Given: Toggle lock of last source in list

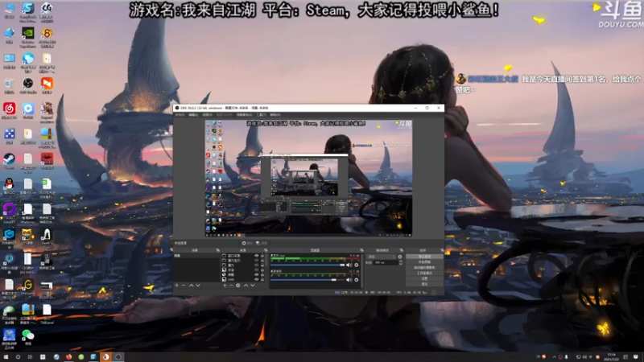Looking at the screenshot, I should [x=262, y=279].
